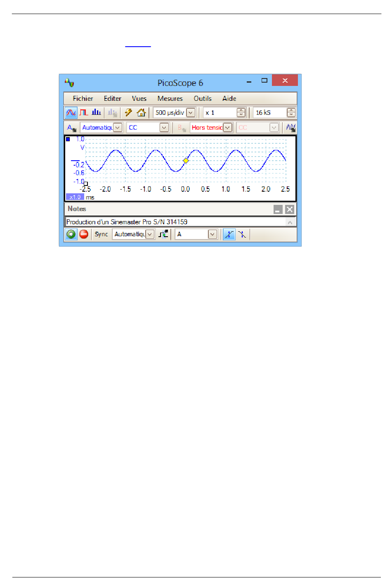The width and height of the screenshot is (392, 582).
Task: Select falling edge trigger icon
Action: point(242,234)
